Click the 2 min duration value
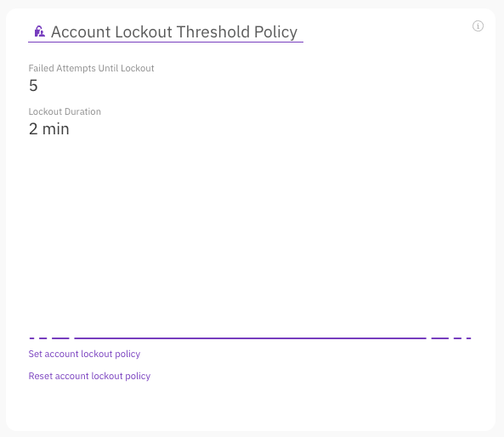The width and height of the screenshot is (504, 437). (x=48, y=129)
